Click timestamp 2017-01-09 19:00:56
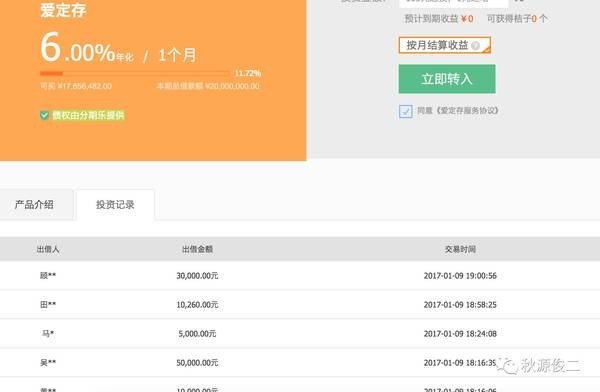 pos(460,276)
